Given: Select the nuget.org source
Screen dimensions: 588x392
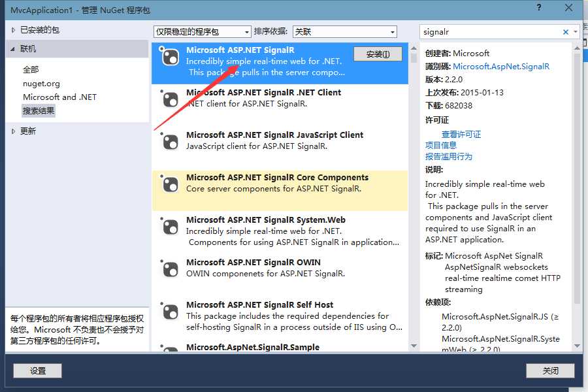Looking at the screenshot, I should [41, 84].
